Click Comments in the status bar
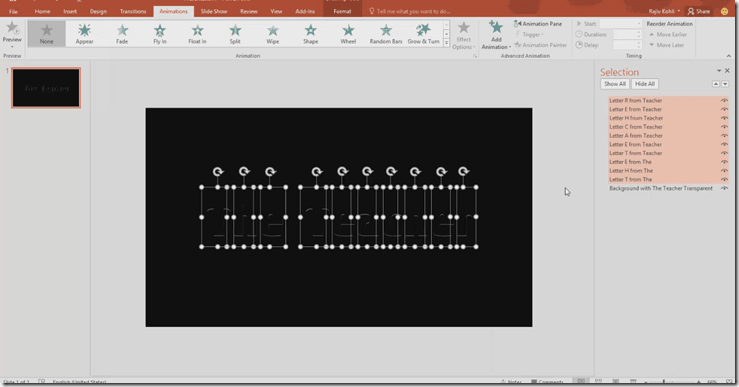This screenshot has width=739, height=387. (x=548, y=382)
